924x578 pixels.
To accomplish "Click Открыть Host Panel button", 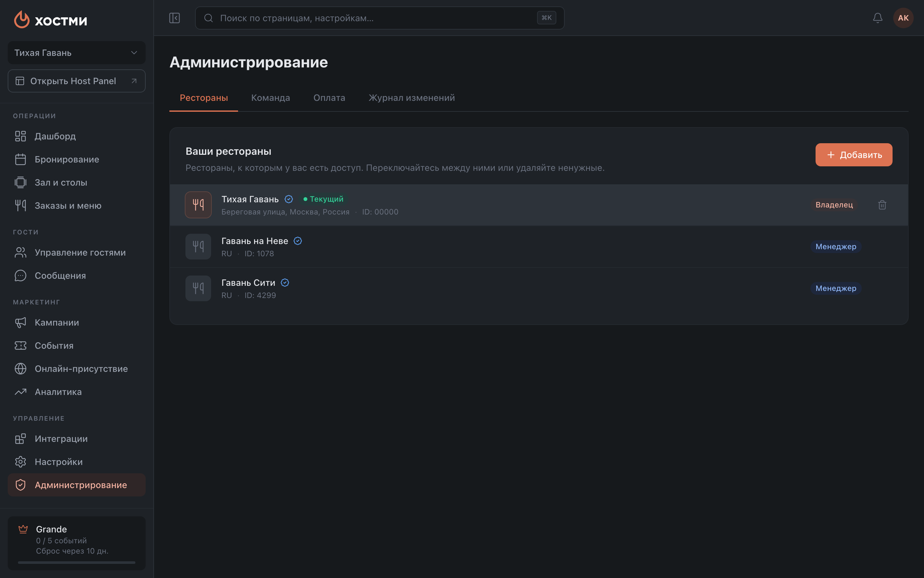I will [76, 81].
